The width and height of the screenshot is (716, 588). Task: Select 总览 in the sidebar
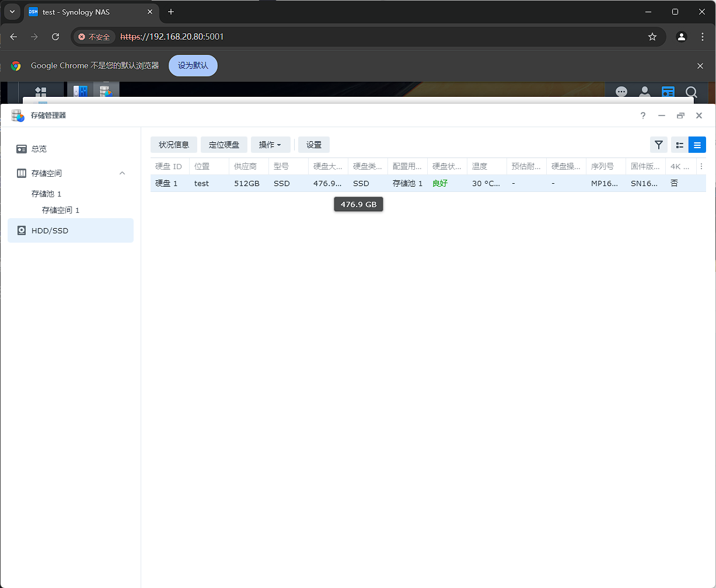point(39,149)
